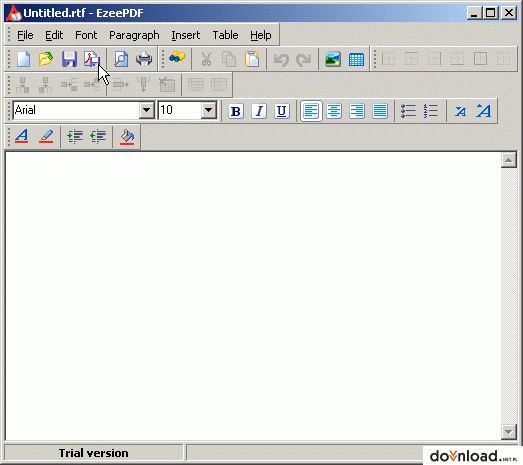Decrease font size icon
Viewport: 523px width, 465px height.
pos(461,111)
